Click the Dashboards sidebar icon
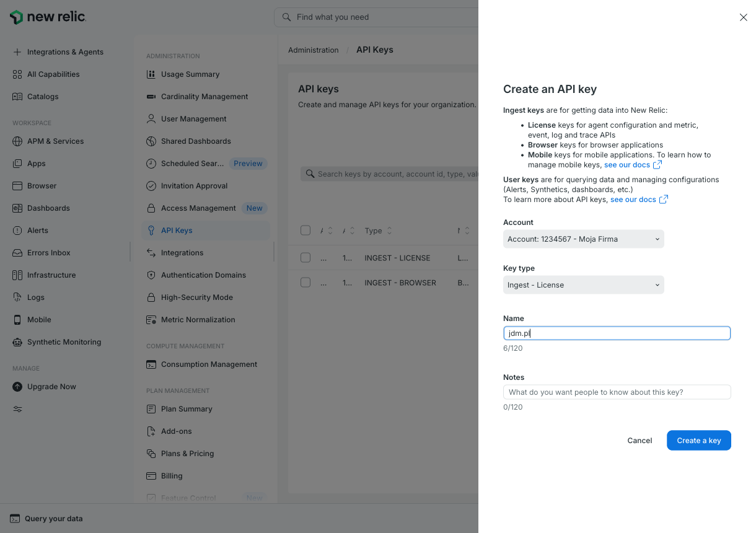Viewport: 756px width, 533px height. pos(17,208)
